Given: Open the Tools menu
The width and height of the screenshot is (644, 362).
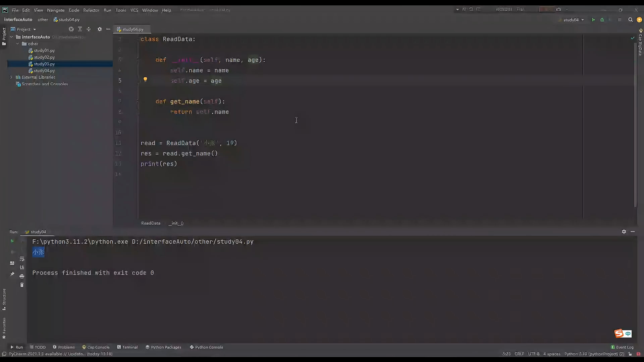Looking at the screenshot, I should coord(121,10).
